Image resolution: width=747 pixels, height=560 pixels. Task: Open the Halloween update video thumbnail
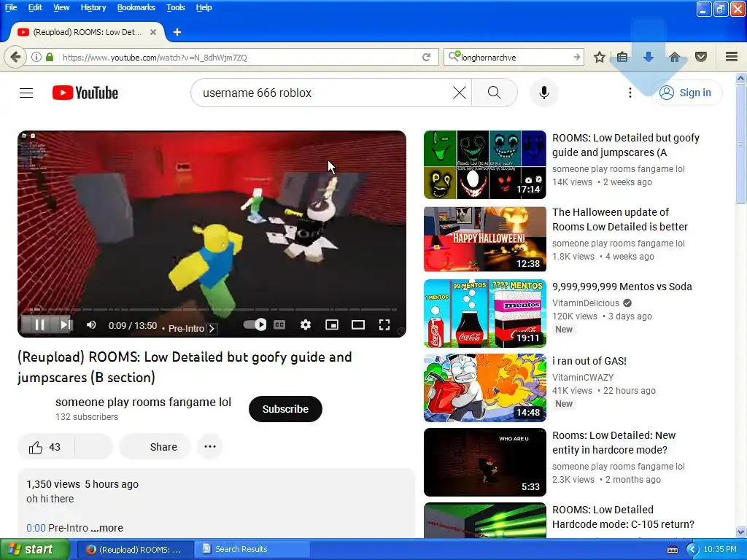tap(484, 239)
